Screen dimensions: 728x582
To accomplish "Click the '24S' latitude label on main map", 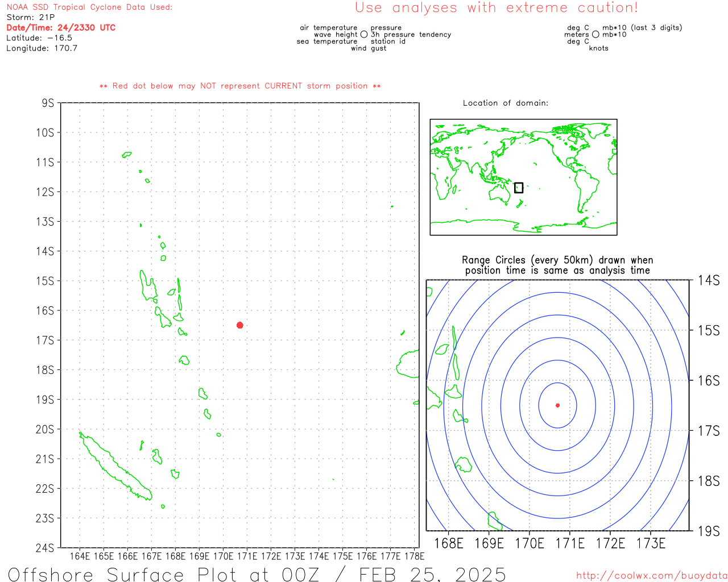I will click(x=45, y=548).
